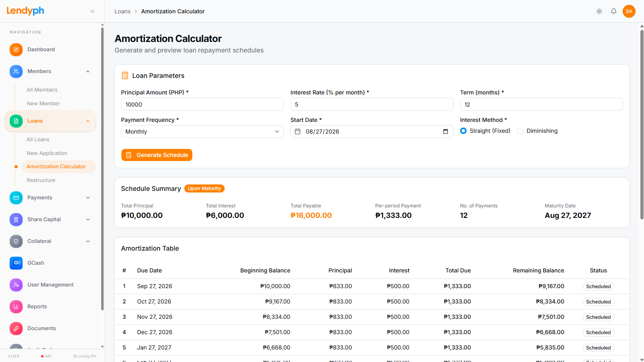Viewport: 644px width, 362px height.
Task: Click the Remaining Balance column header
Action: pyautogui.click(x=538, y=270)
